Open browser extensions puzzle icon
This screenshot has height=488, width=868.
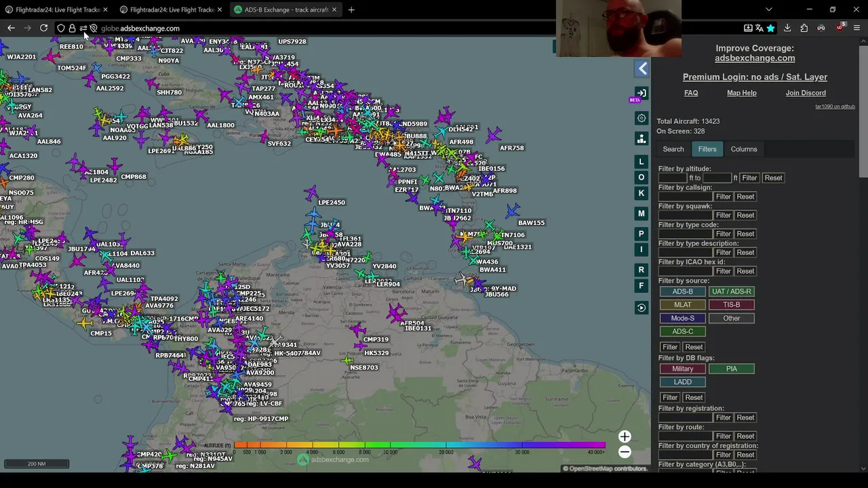pos(804,28)
